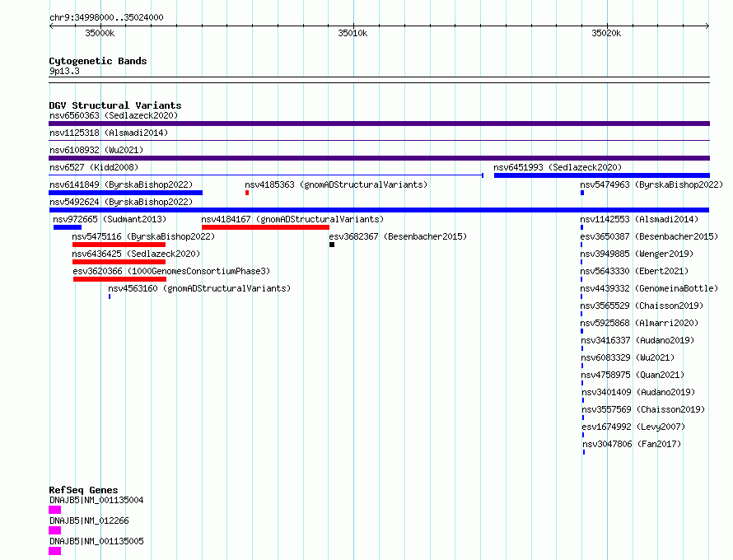Open nsv4185363 (gnomADStructuralVariants) label
The image size is (733, 560).
(336, 184)
